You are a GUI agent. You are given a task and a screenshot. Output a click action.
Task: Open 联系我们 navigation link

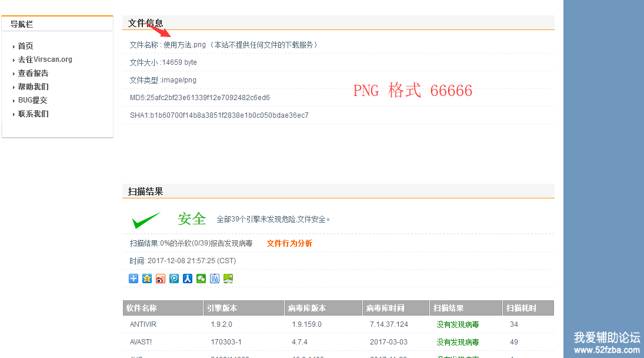pyautogui.click(x=34, y=114)
